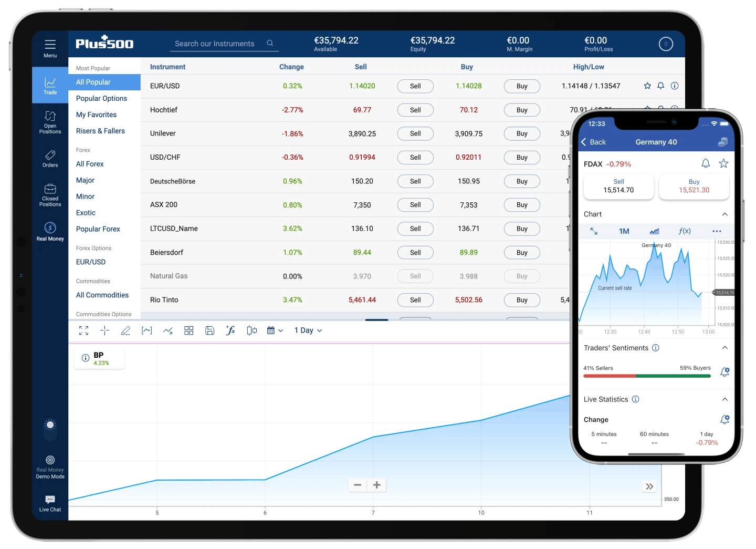This screenshot has width=756, height=549.
Task: Click the info icon on BP chart label
Action: (x=86, y=358)
